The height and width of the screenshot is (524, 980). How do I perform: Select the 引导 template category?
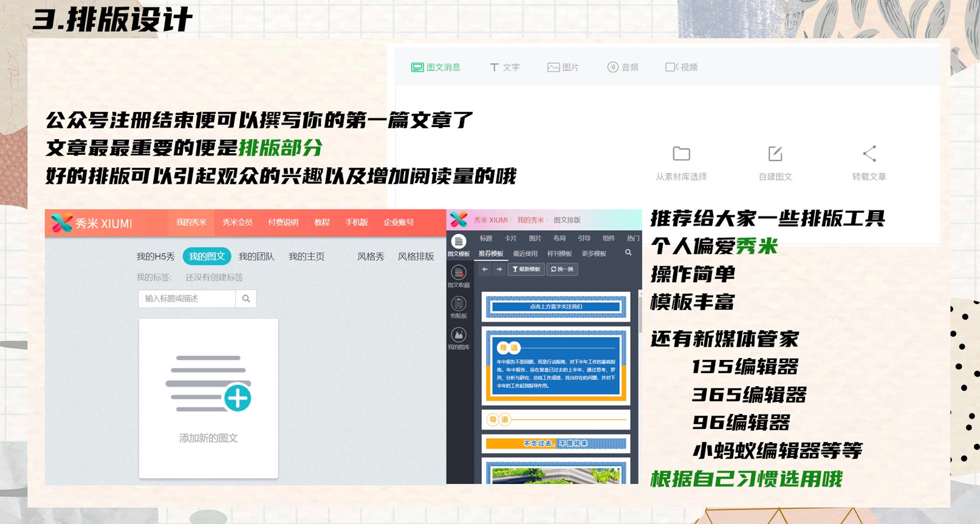point(584,238)
